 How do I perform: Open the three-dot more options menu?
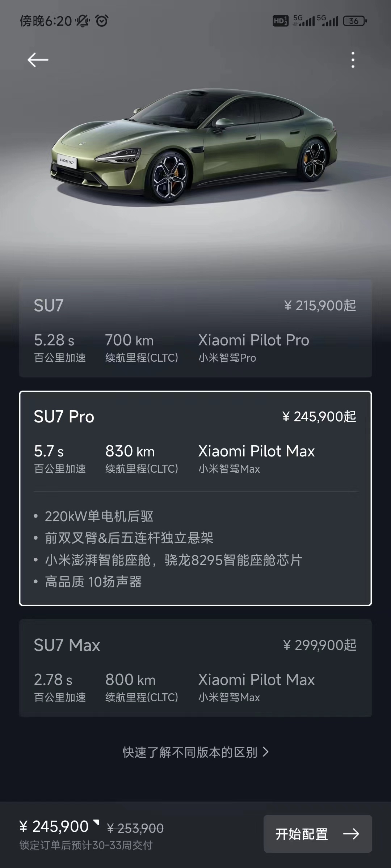(x=353, y=60)
